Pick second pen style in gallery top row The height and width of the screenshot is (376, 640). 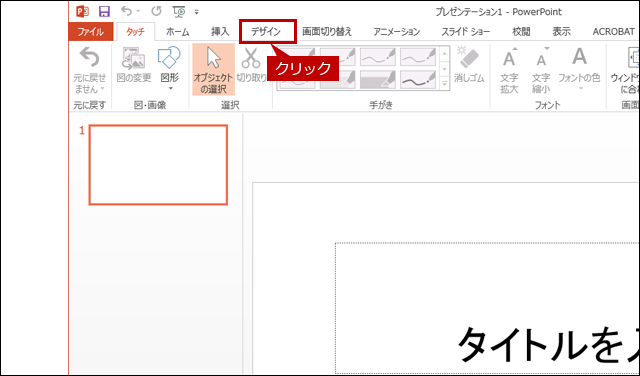click(x=338, y=56)
